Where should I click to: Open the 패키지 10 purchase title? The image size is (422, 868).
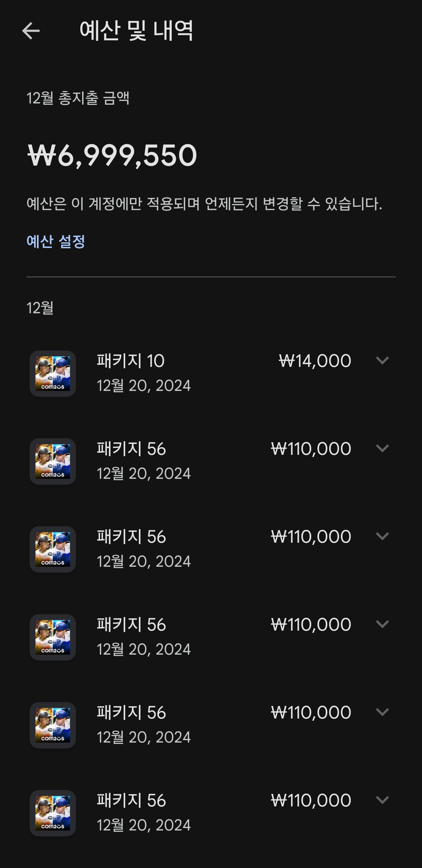click(130, 361)
